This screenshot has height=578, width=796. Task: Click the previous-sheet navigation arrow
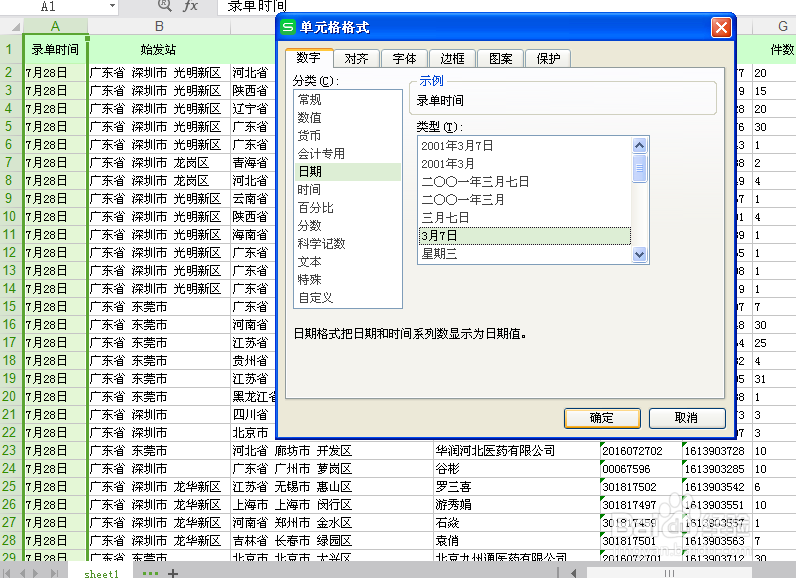click(x=22, y=573)
